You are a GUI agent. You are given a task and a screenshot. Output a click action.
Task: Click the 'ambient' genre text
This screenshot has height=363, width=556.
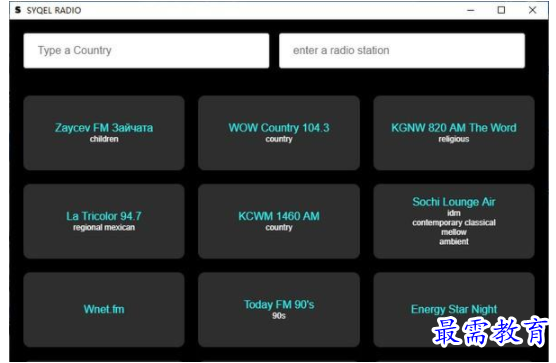coord(454,241)
